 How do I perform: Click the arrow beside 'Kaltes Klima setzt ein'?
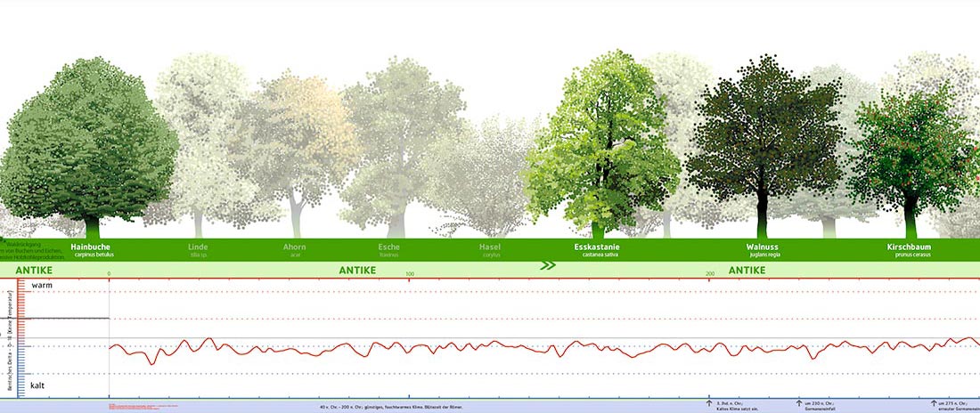(709, 403)
